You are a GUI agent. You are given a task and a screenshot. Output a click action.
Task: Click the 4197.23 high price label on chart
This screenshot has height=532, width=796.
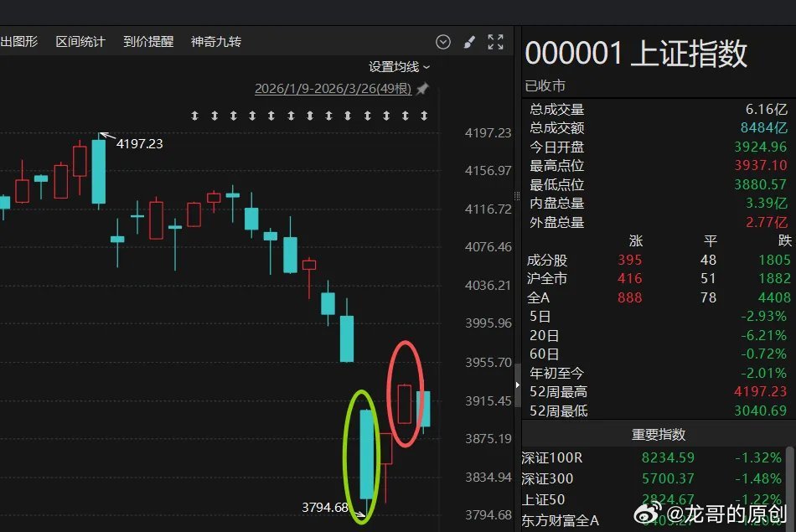(140, 143)
